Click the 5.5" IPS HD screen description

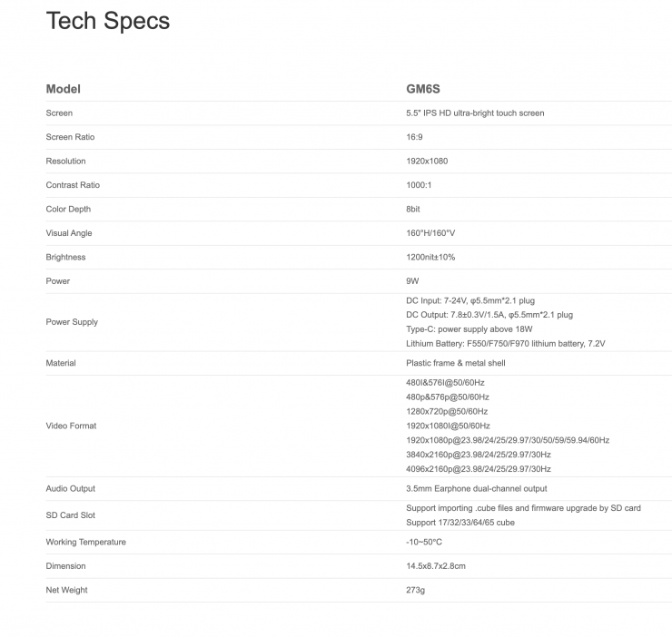[x=475, y=113]
